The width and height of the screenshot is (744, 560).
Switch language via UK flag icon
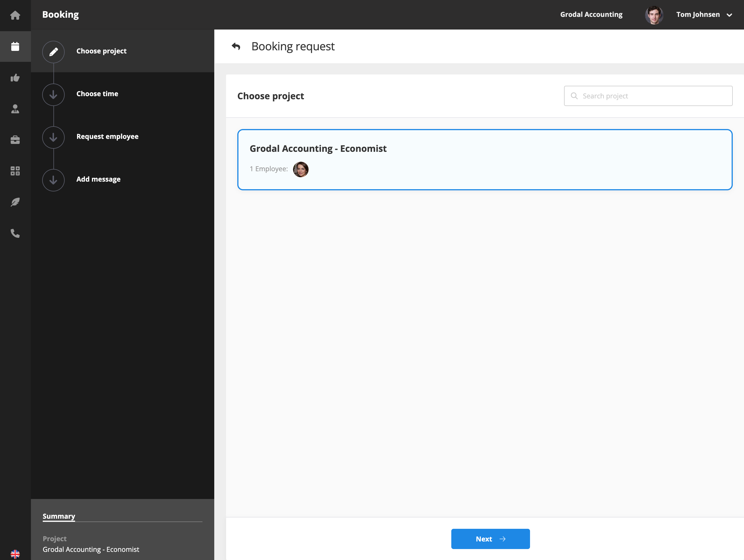15,554
